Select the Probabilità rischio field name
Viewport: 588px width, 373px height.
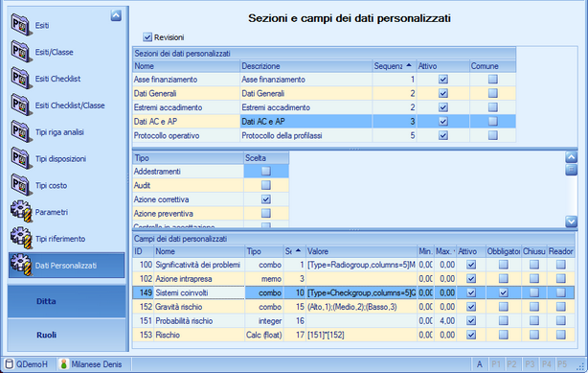(199, 321)
